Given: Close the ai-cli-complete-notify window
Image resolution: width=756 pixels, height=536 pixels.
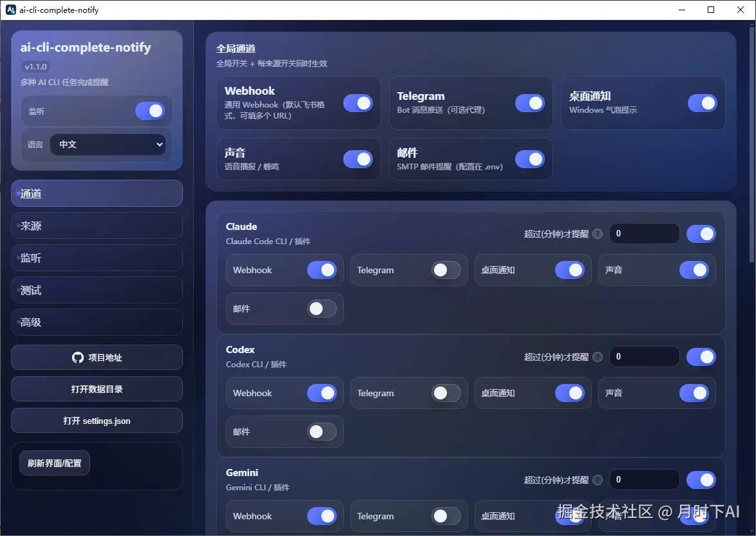Looking at the screenshot, I should 741,10.
